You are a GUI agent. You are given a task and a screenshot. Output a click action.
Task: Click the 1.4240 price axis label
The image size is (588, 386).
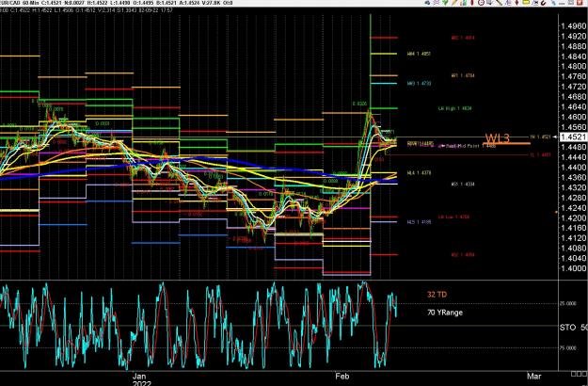tap(573, 208)
